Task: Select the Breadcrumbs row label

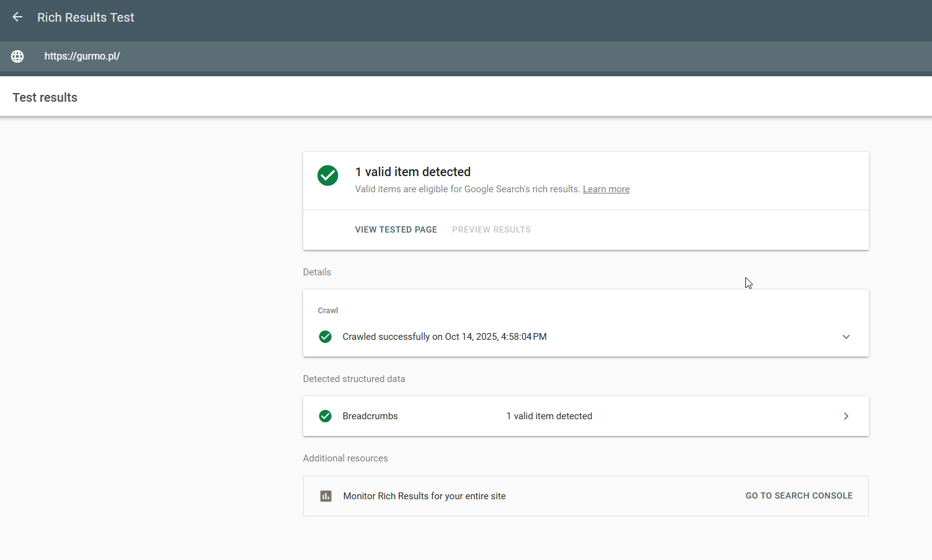Action: (x=370, y=416)
